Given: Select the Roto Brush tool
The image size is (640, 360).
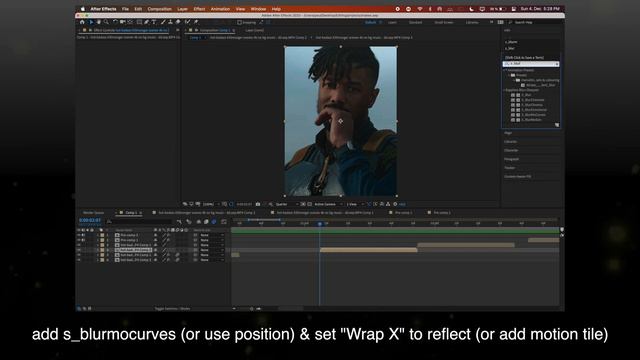Looking at the screenshot, I should 187,22.
